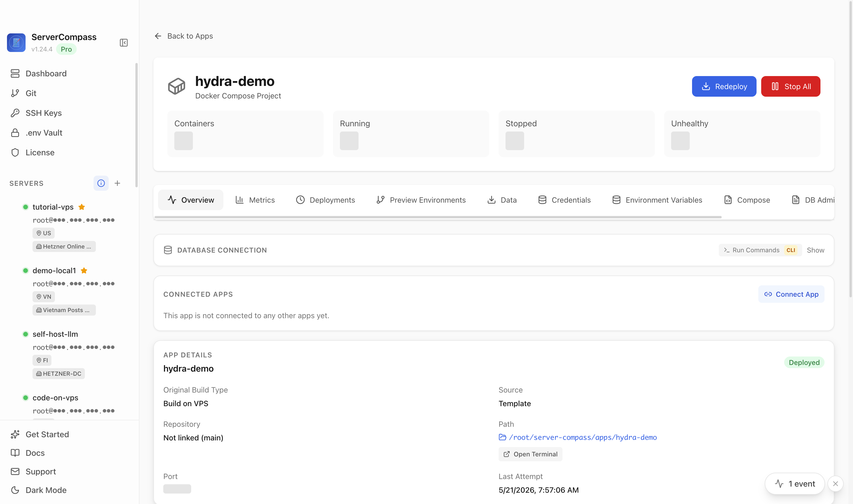This screenshot has width=853, height=504.
Task: Click the horizontal tab scrollbar
Action: pyautogui.click(x=438, y=217)
